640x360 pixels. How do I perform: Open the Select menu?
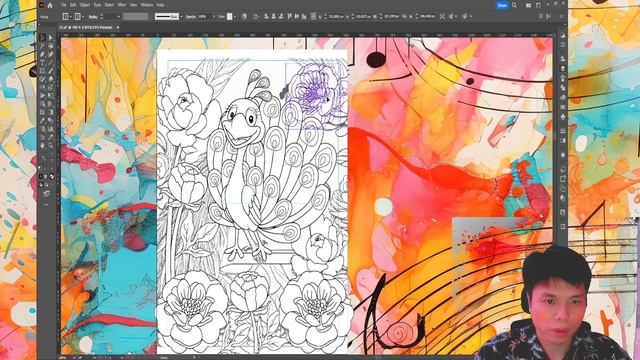click(x=109, y=5)
